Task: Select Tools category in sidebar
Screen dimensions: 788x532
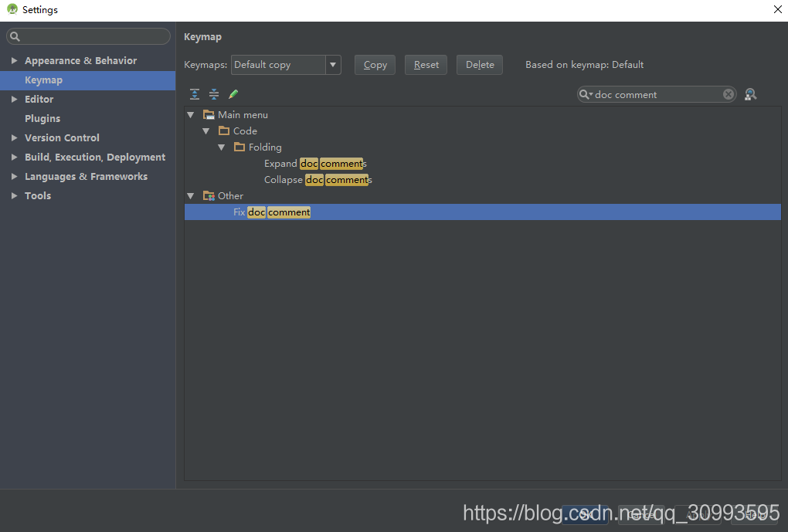Action: point(38,195)
